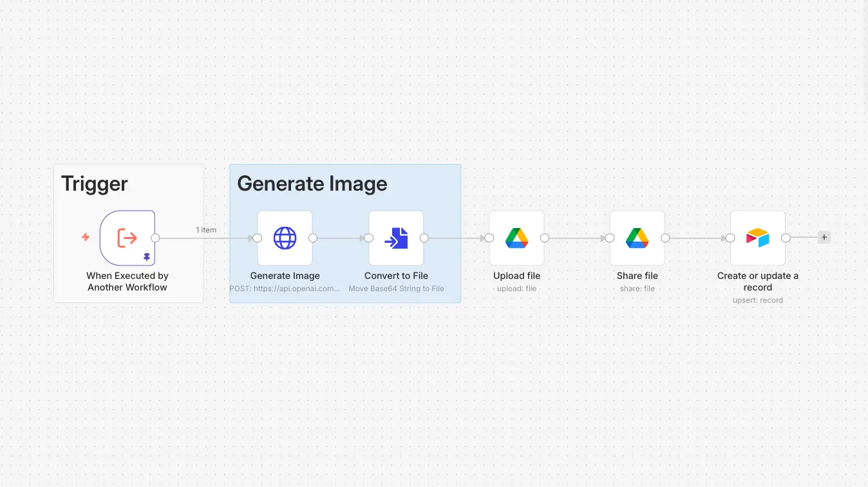
Task: Click the input connector of Convert to File node
Action: [369, 238]
